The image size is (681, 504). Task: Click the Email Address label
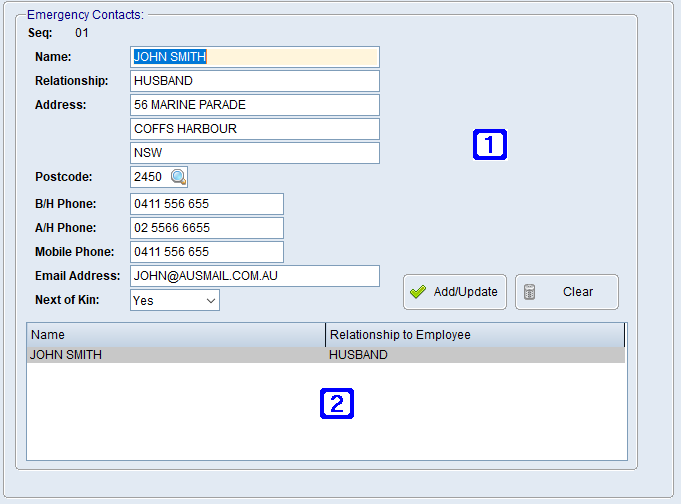click(78, 276)
